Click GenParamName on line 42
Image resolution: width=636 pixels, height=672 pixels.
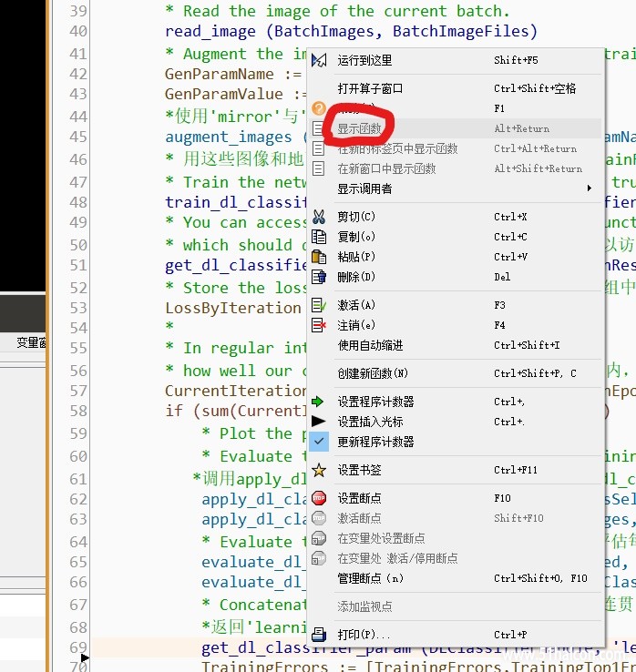(220, 74)
